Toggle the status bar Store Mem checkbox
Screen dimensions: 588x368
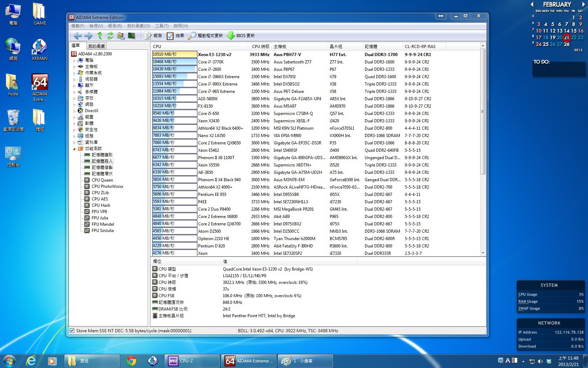pyautogui.click(x=72, y=331)
